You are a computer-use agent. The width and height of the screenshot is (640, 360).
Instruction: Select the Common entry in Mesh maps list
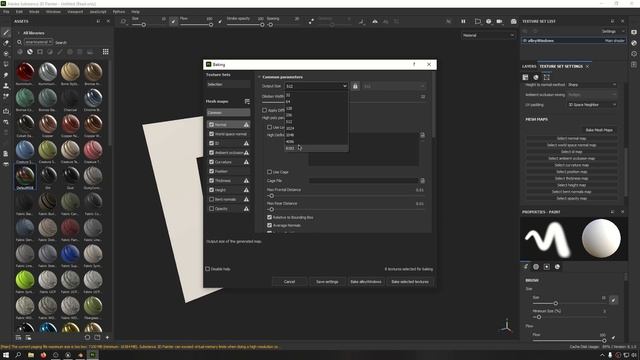pyautogui.click(x=229, y=113)
